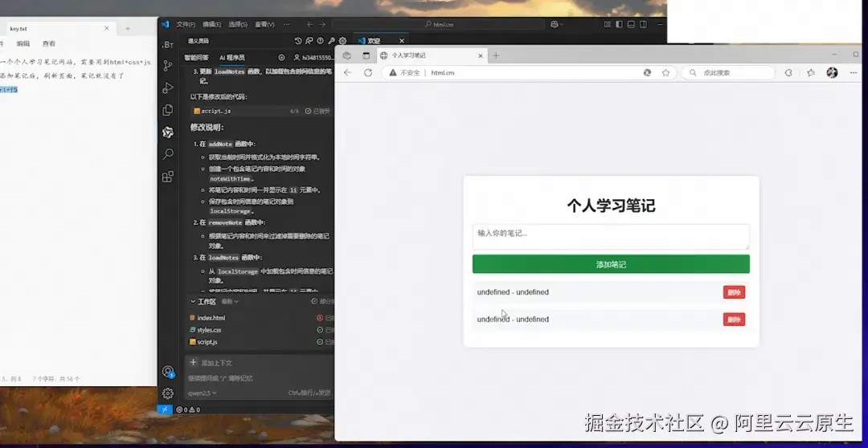Image resolution: width=868 pixels, height=448 pixels.
Task: Click the browser profile avatar
Action: (x=832, y=72)
